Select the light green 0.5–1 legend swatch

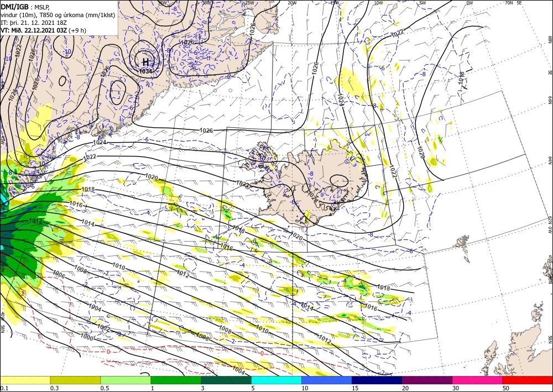tap(126, 380)
